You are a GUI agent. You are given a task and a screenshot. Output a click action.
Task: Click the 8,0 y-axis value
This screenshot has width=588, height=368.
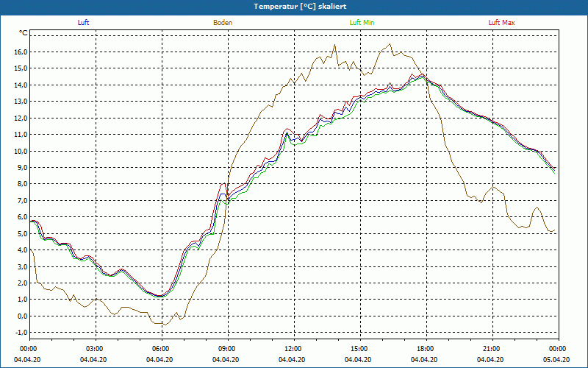tap(23, 184)
